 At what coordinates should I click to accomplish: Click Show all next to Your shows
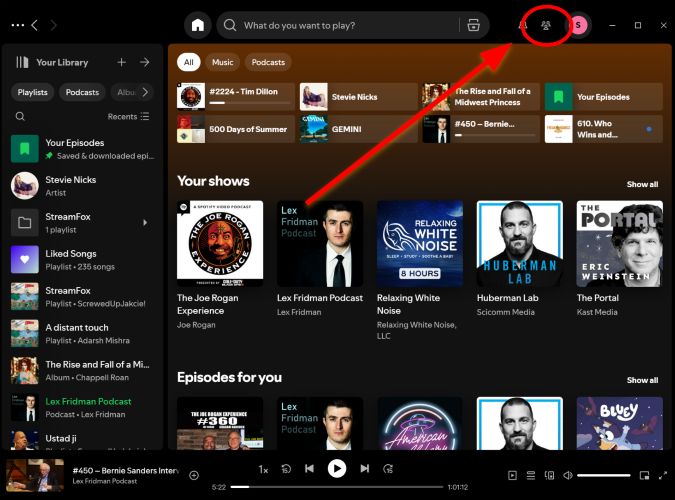642,184
